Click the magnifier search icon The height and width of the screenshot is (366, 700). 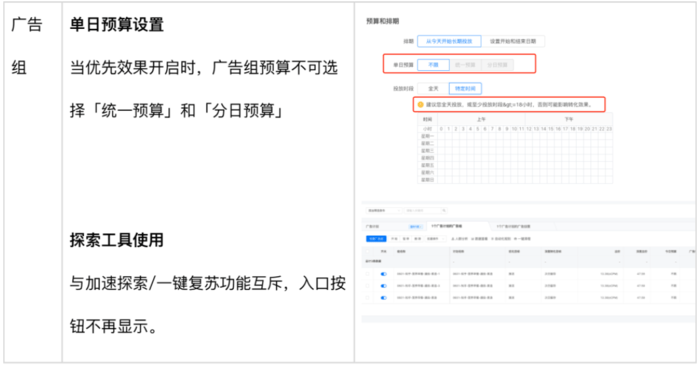pyautogui.click(x=444, y=210)
